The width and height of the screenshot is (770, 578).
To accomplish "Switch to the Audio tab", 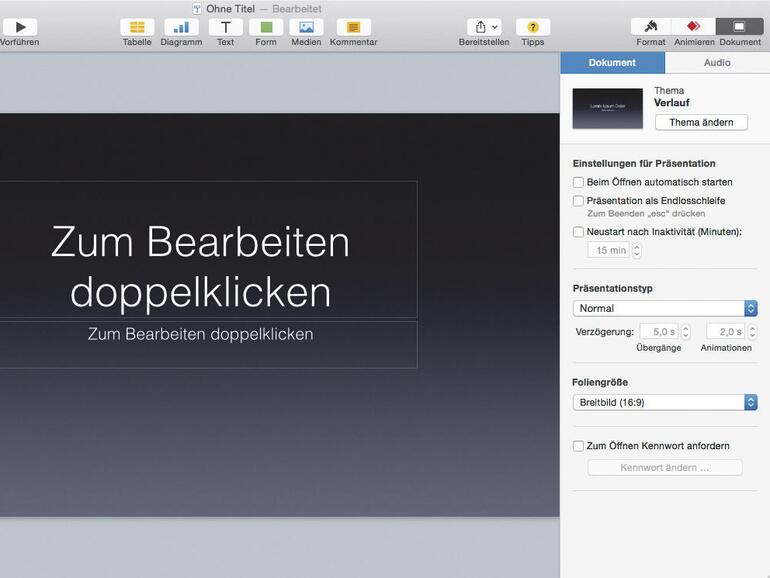I will click(x=717, y=62).
